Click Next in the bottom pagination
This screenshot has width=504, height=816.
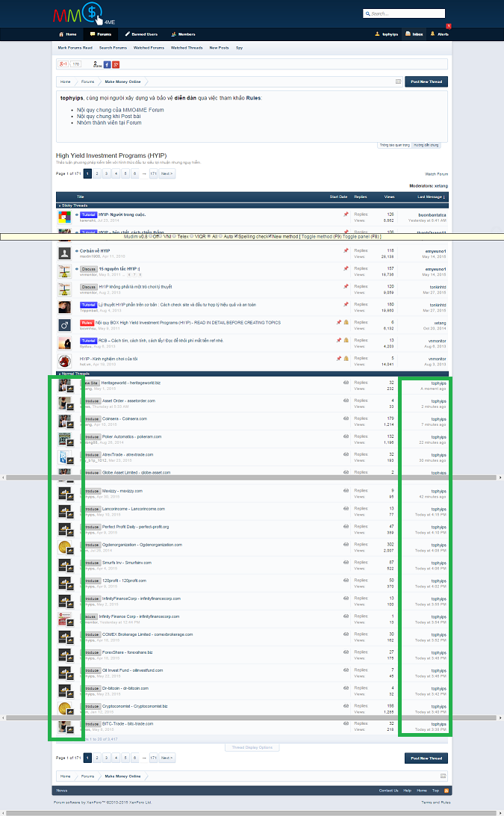coord(167,758)
